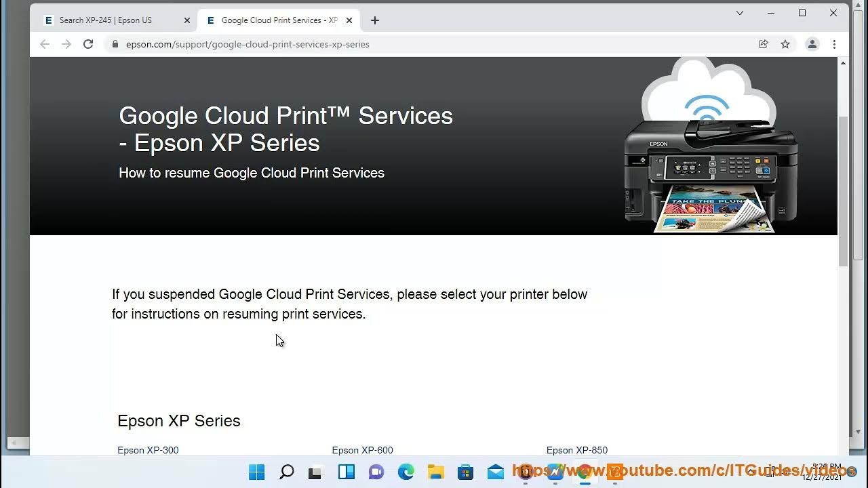Open the tab search dropdown arrow
Screen dimensions: 868x488
point(740,13)
